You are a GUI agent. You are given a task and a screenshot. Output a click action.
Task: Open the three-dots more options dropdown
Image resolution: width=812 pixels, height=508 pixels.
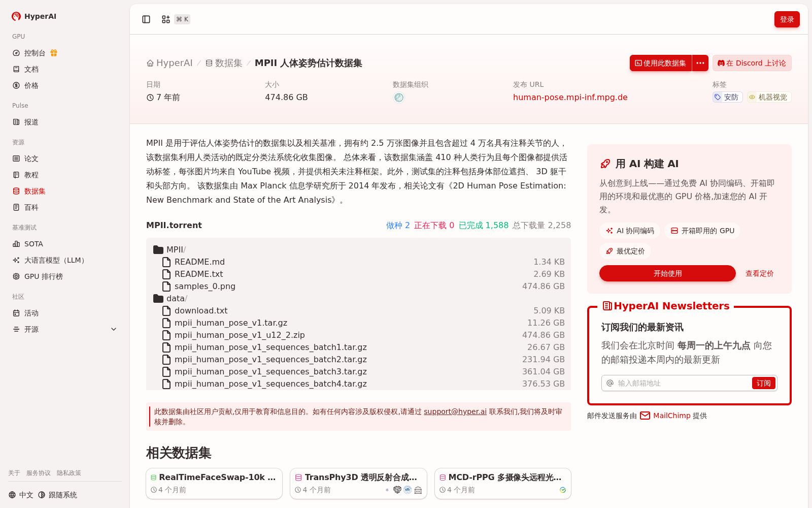tap(700, 63)
